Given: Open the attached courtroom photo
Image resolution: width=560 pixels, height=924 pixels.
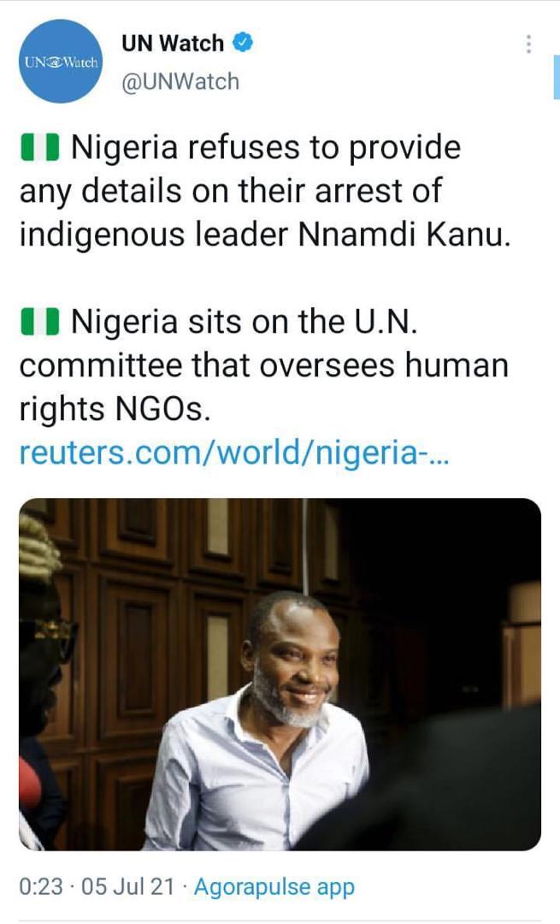Looking at the screenshot, I should 280,673.
